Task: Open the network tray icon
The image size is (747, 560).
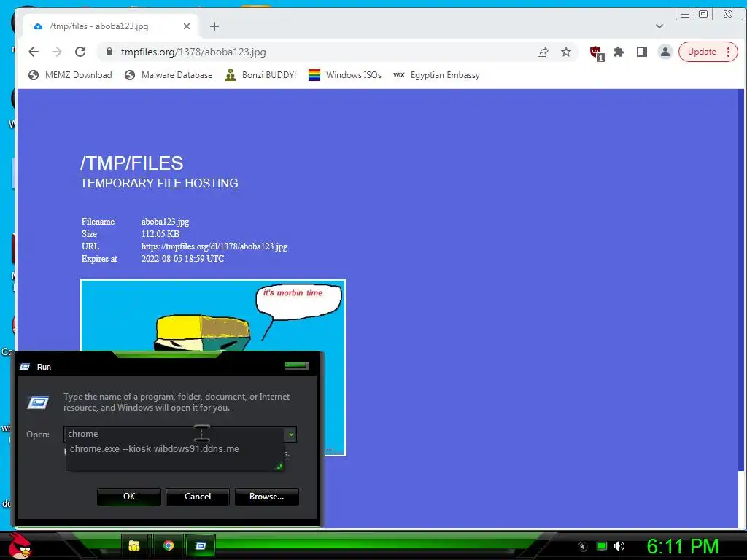Action: [602, 546]
